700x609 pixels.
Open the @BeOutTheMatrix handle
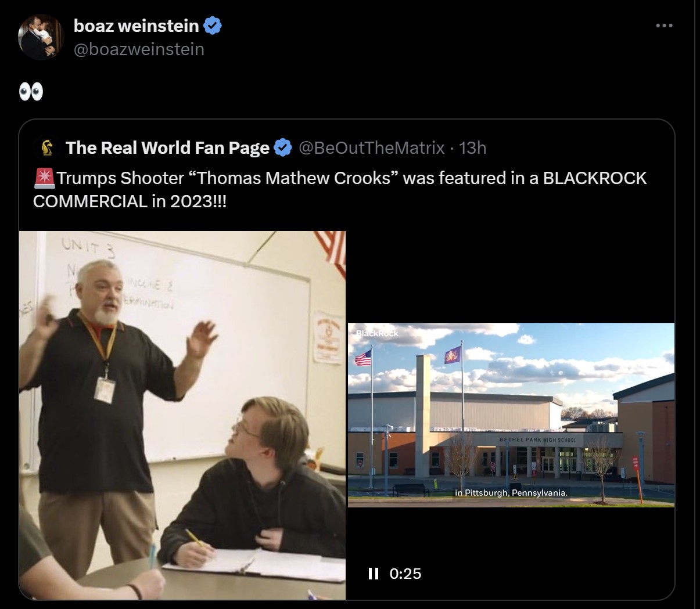372,148
